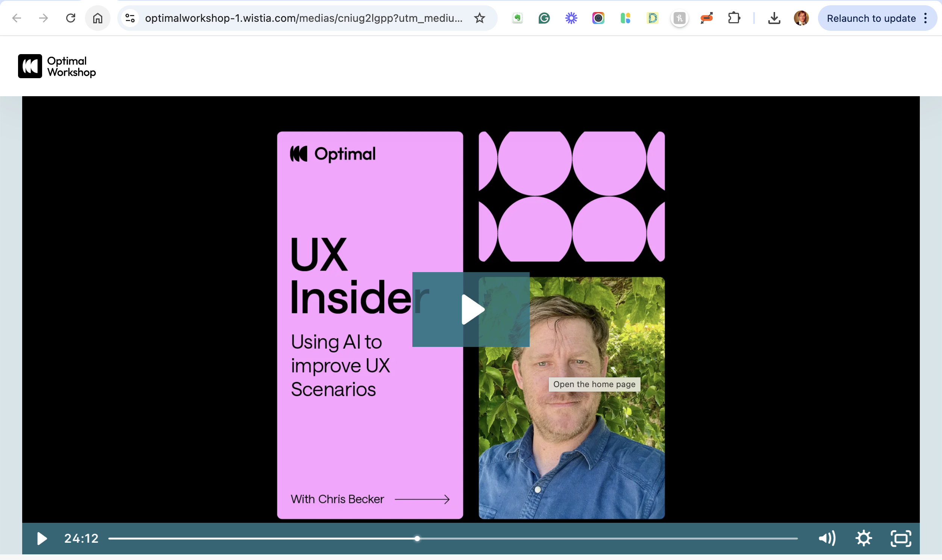The height and width of the screenshot is (560, 942).
Task: Open the Evernote clipper extension
Action: pos(517,18)
